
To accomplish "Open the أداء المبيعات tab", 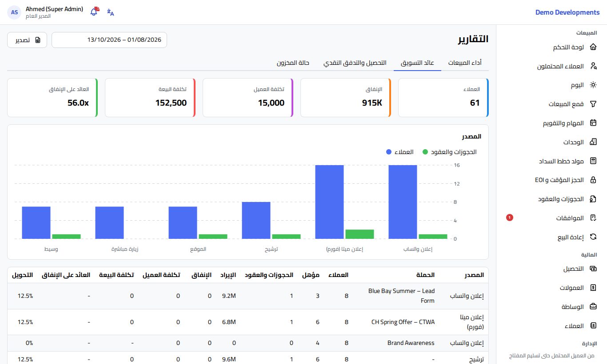I will tap(465, 63).
